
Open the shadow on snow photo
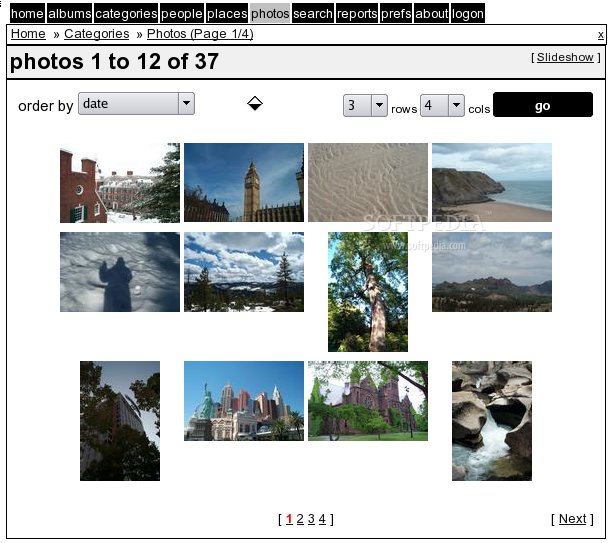[x=120, y=272]
